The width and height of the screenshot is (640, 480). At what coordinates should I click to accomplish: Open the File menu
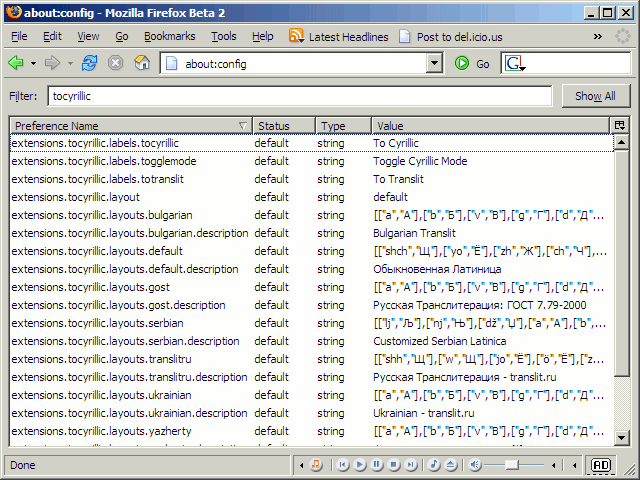pyautogui.click(x=19, y=36)
